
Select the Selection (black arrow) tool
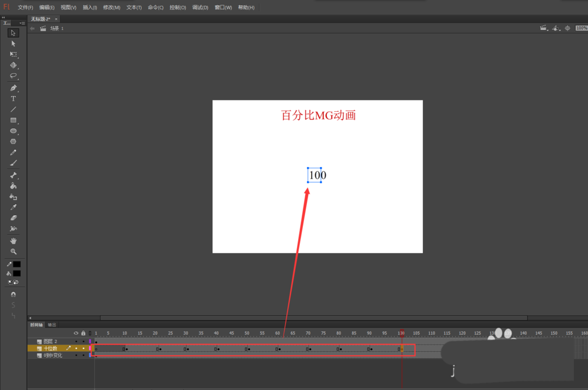(x=13, y=33)
